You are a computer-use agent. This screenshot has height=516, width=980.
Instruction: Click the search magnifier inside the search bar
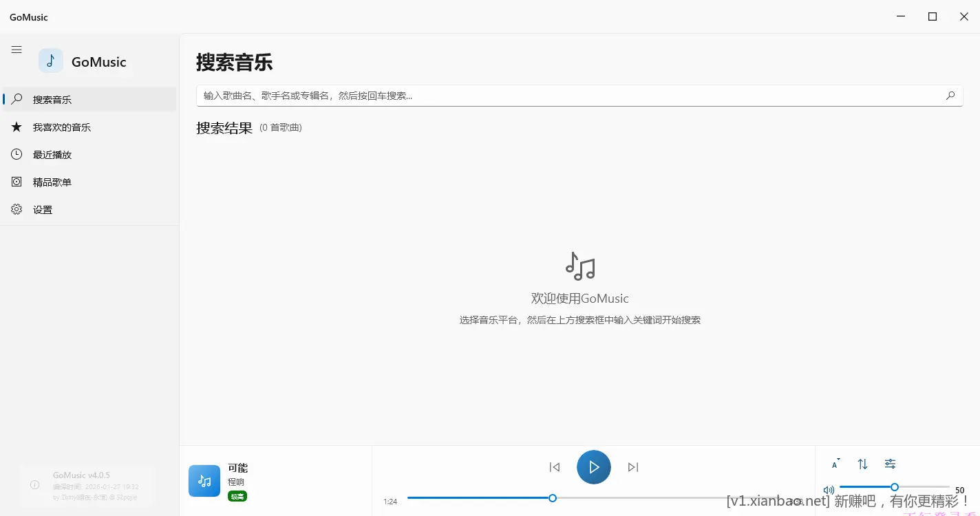coord(950,96)
